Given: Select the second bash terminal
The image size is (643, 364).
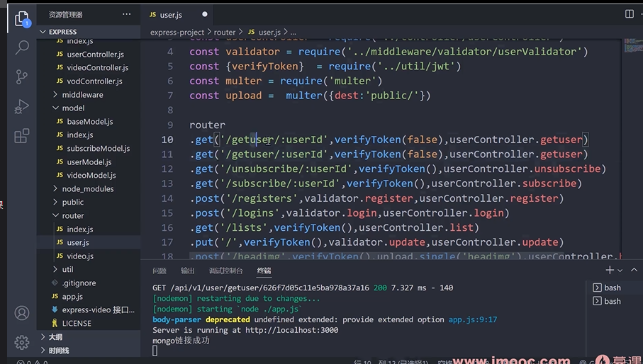Looking at the screenshot, I should pyautogui.click(x=613, y=302).
